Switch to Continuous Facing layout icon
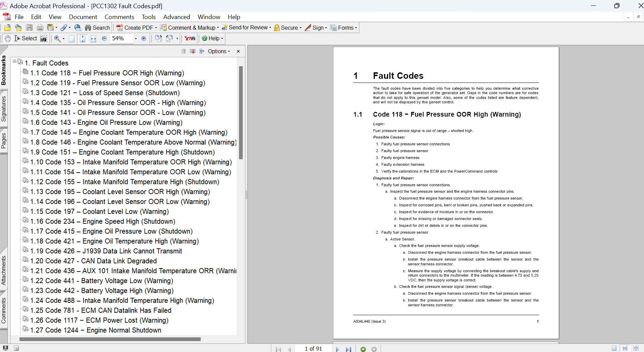This screenshot has width=644, height=352. (x=636, y=348)
